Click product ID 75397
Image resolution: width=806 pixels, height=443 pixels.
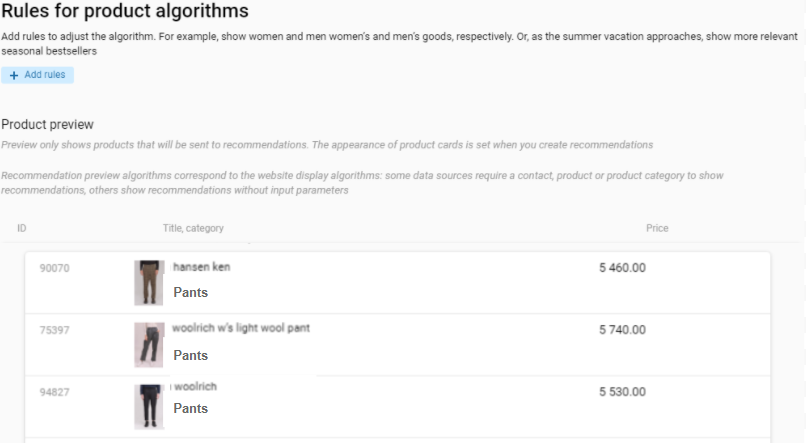(54, 330)
